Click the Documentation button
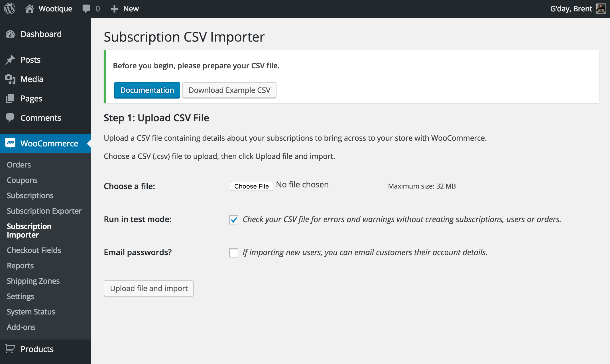 (x=147, y=90)
